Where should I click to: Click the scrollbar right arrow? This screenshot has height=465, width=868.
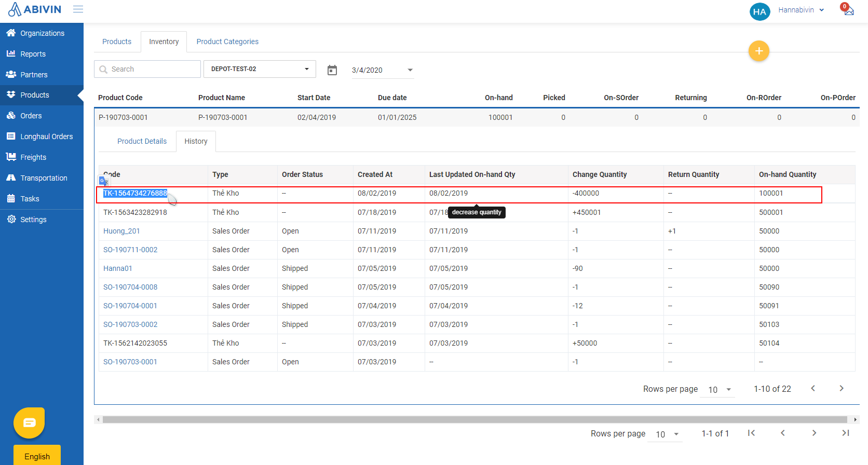click(855, 419)
